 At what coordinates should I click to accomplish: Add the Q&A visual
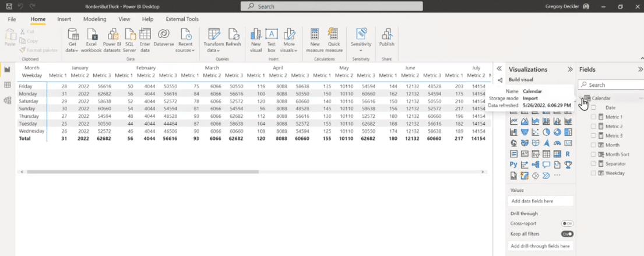tap(547, 165)
